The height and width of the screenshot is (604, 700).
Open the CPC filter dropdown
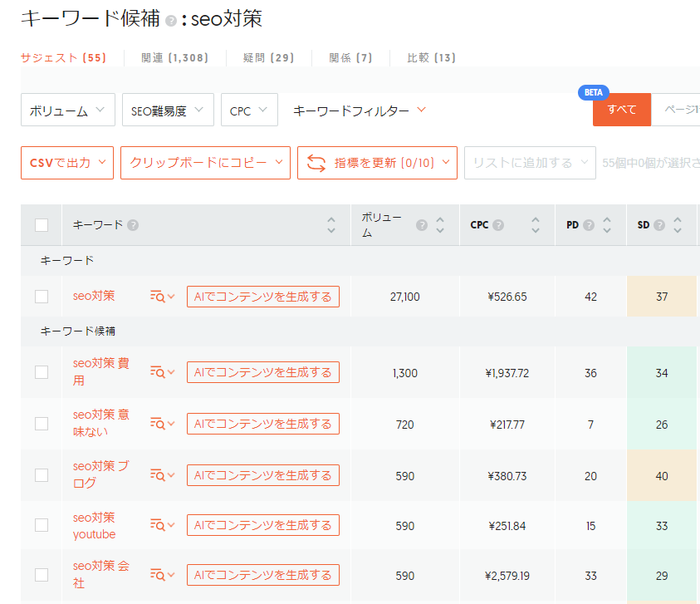(249, 110)
